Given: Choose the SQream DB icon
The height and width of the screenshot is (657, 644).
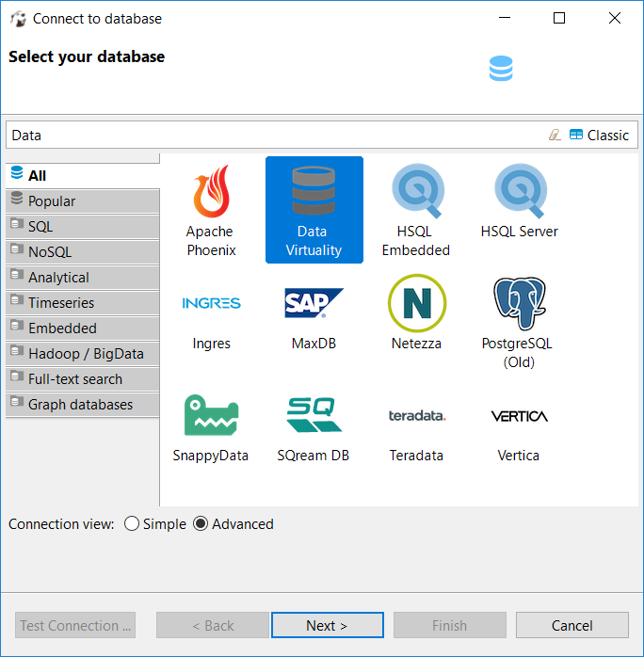Looking at the screenshot, I should point(314,415).
